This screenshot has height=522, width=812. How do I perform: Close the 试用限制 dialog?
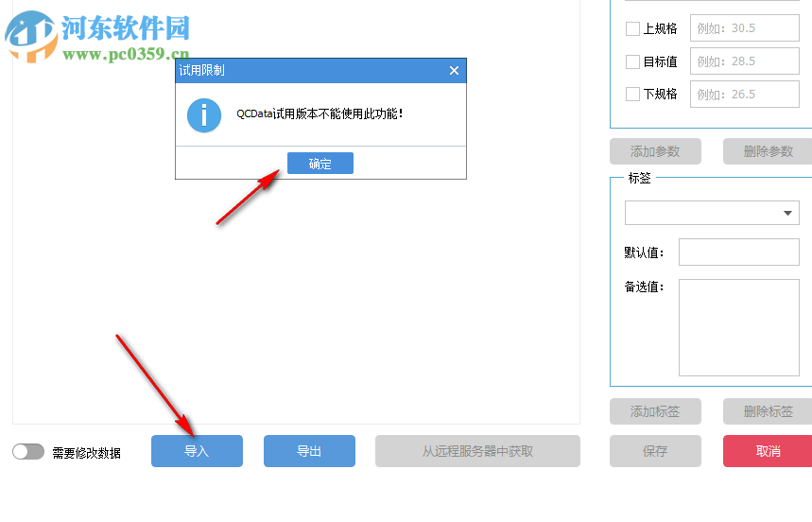pyautogui.click(x=454, y=70)
